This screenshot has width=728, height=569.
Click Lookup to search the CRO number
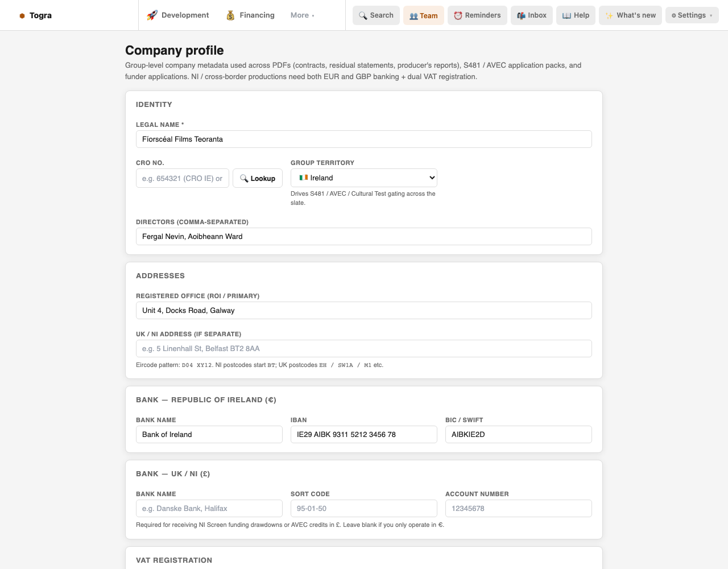(258, 178)
